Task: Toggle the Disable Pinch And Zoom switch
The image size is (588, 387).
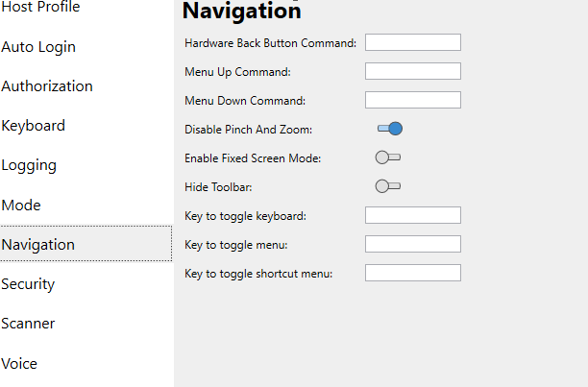Action: (x=389, y=129)
